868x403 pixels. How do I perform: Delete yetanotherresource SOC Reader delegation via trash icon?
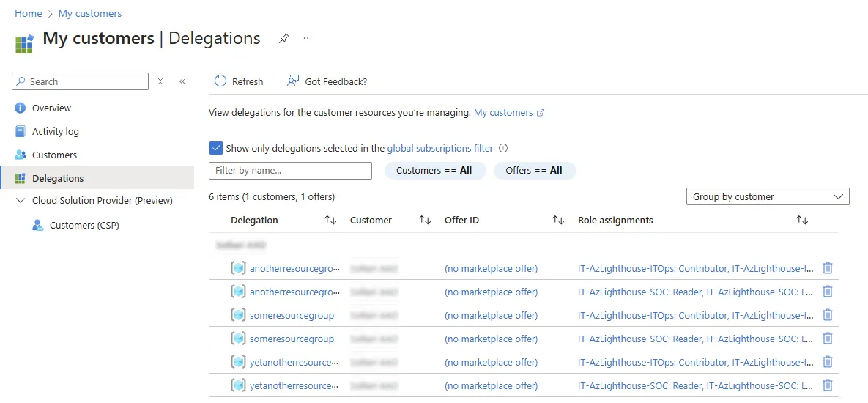click(x=828, y=386)
